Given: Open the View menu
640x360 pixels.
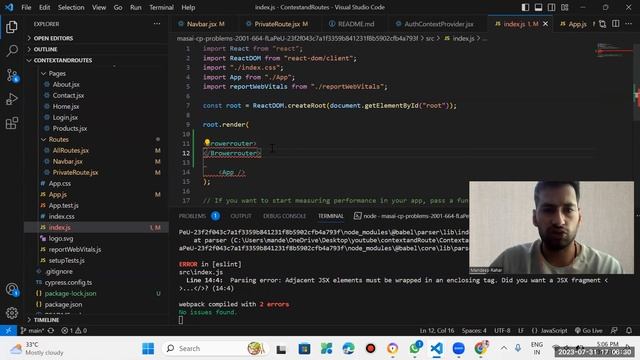Looking at the screenshot, I should click(99, 7).
